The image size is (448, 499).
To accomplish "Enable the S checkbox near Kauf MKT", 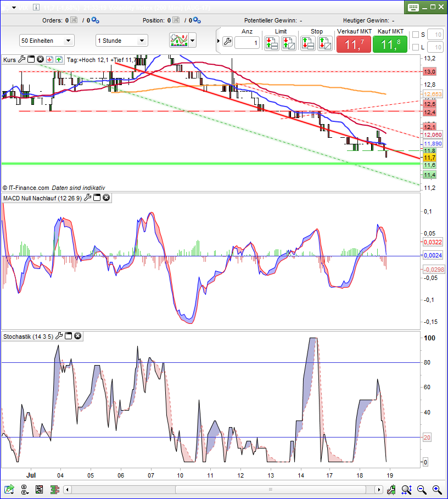I will tap(415, 34).
